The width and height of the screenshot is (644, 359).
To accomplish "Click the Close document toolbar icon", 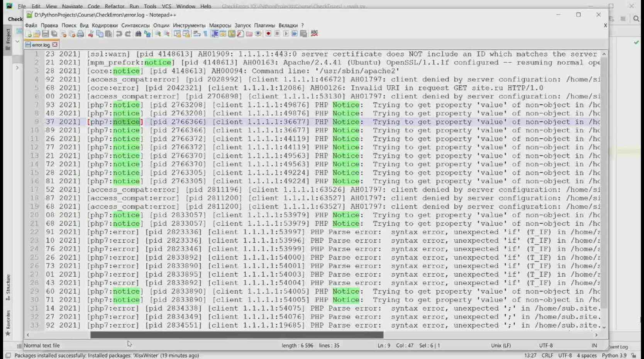I will click(x=63, y=34).
